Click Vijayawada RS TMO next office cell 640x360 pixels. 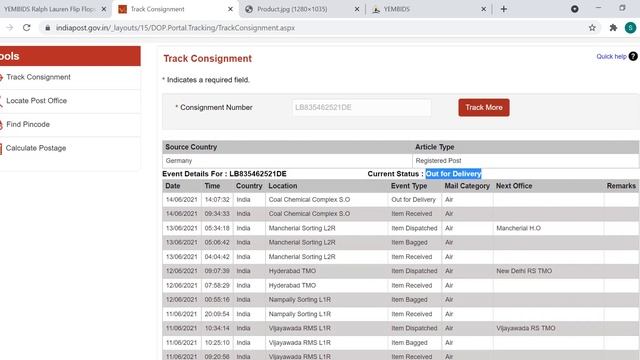coord(526,328)
